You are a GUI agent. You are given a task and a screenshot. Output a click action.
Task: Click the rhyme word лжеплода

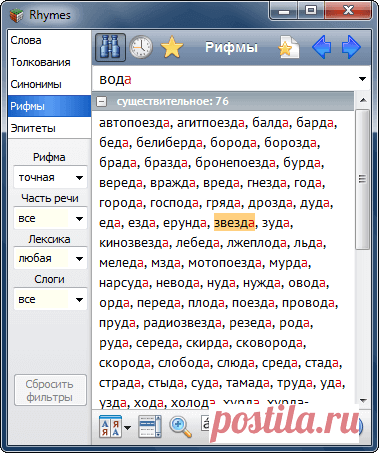click(257, 243)
